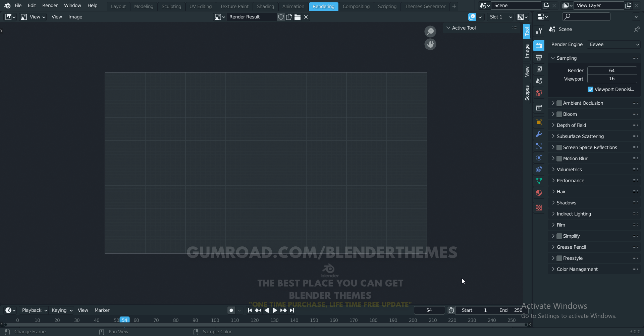Switch to the Compositing workspace tab
The width and height of the screenshot is (644, 336).
(356, 6)
